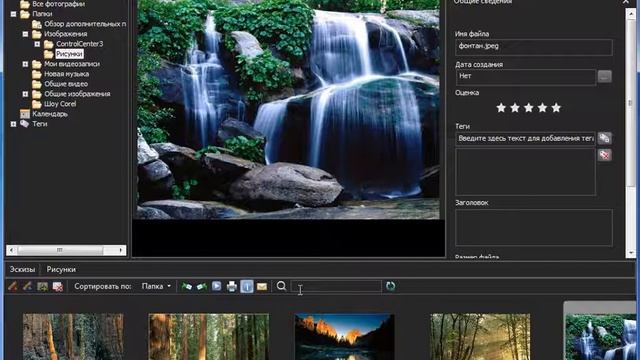Select Все фотографии in the tree
The width and height of the screenshot is (640, 360).
(x=58, y=4)
